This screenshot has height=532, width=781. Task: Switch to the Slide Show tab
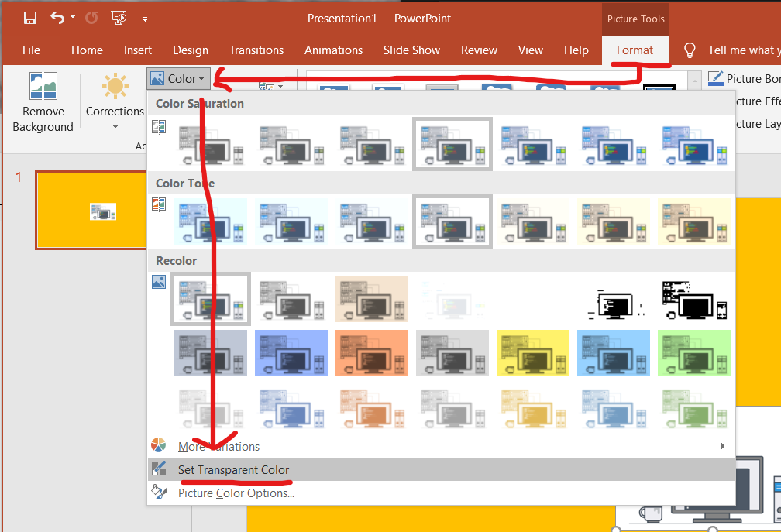pyautogui.click(x=411, y=50)
